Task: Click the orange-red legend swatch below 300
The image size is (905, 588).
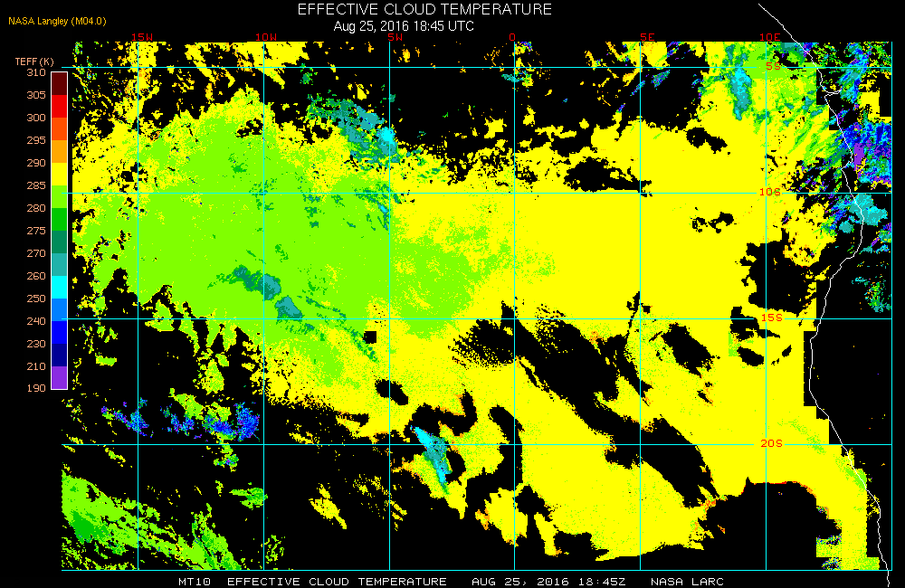Action: (60, 128)
